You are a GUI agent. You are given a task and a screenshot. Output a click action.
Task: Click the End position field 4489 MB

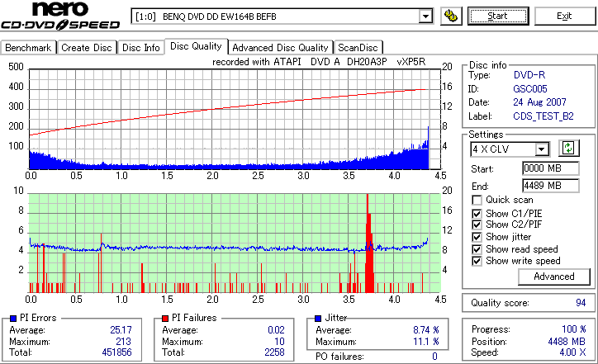(550, 186)
